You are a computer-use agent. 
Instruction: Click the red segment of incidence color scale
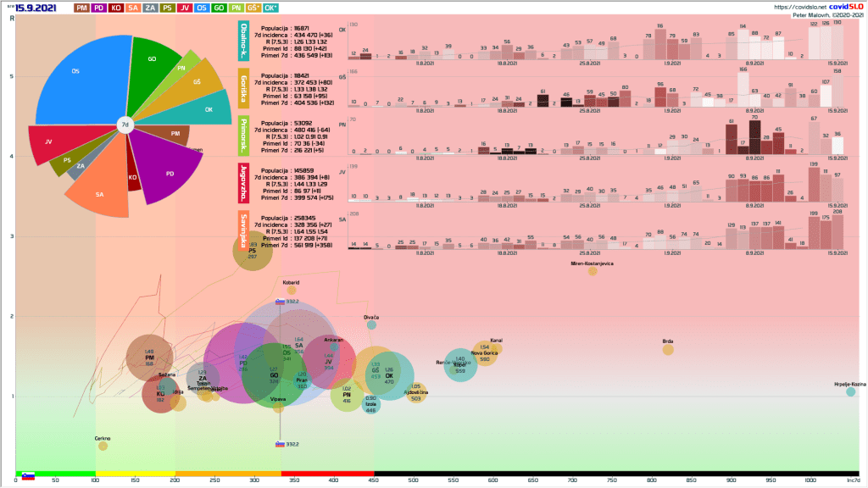click(327, 473)
